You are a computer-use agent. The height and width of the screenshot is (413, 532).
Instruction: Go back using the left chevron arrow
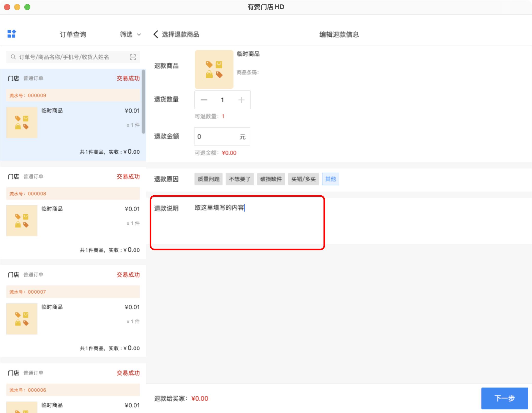click(156, 34)
